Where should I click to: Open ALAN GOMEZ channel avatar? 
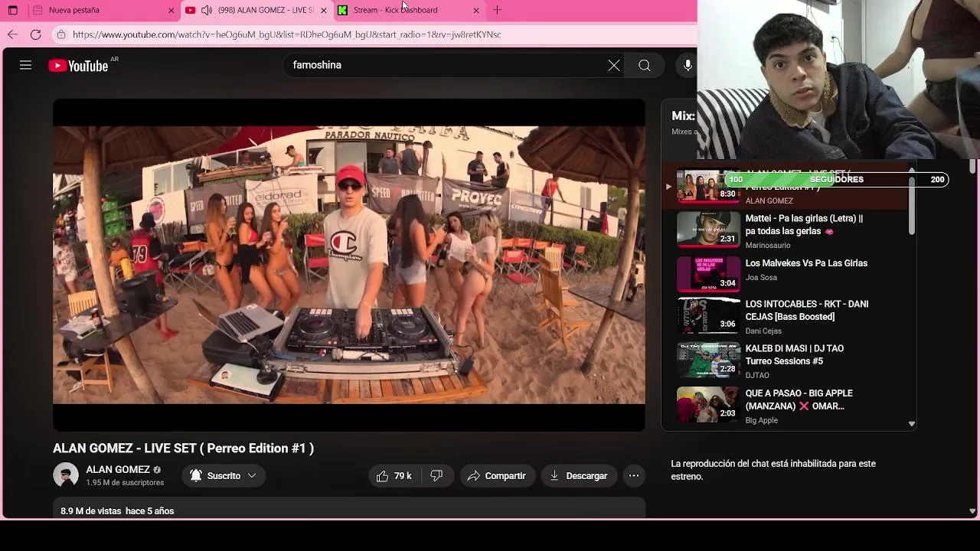(66, 475)
